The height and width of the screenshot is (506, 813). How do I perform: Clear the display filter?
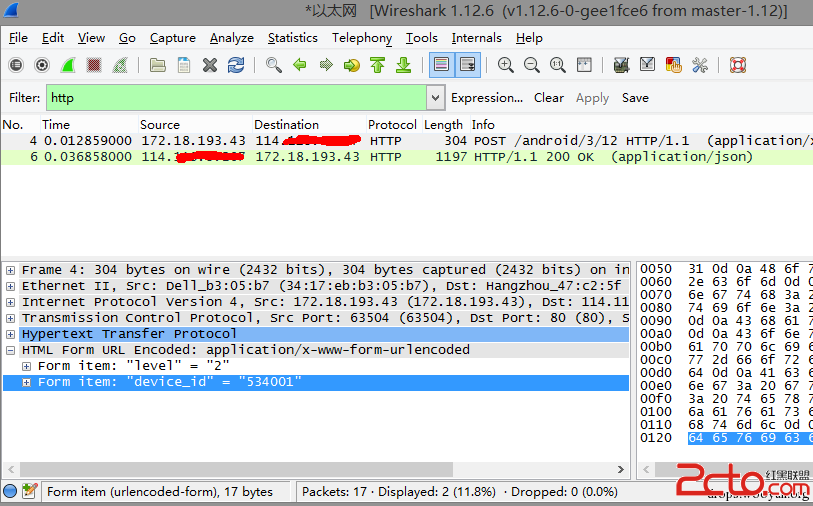click(x=549, y=98)
